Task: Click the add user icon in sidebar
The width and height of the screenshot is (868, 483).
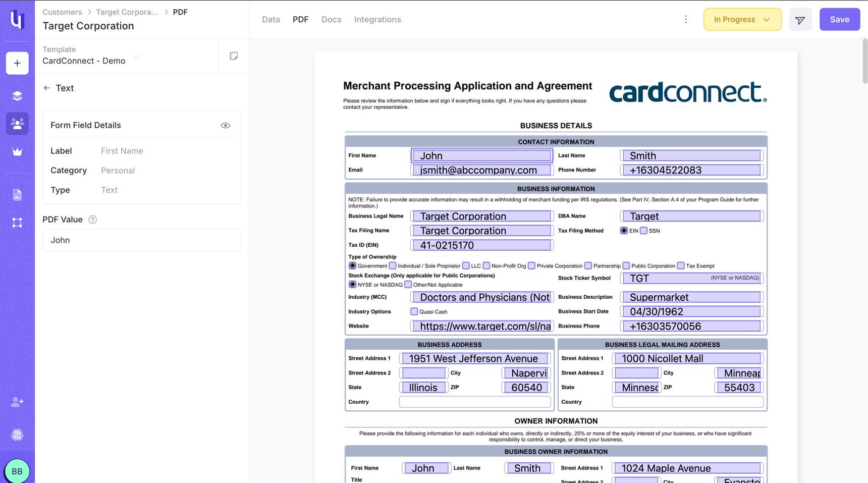Action: [17, 402]
